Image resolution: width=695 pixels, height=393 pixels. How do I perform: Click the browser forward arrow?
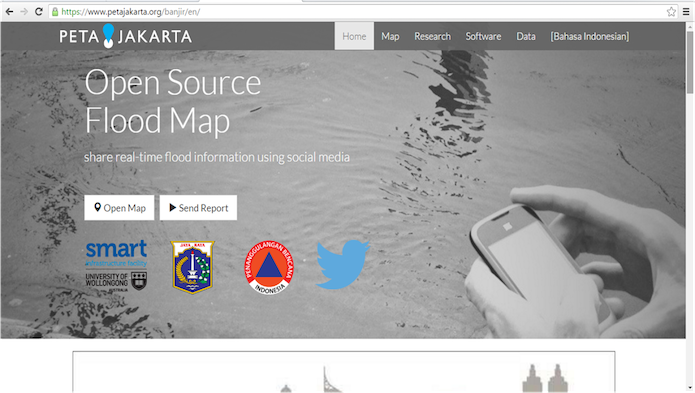pos(24,12)
